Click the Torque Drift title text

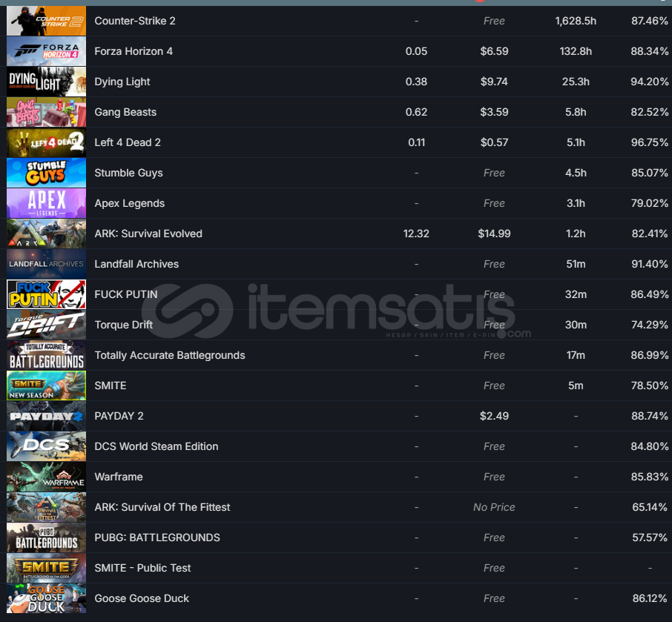point(123,325)
